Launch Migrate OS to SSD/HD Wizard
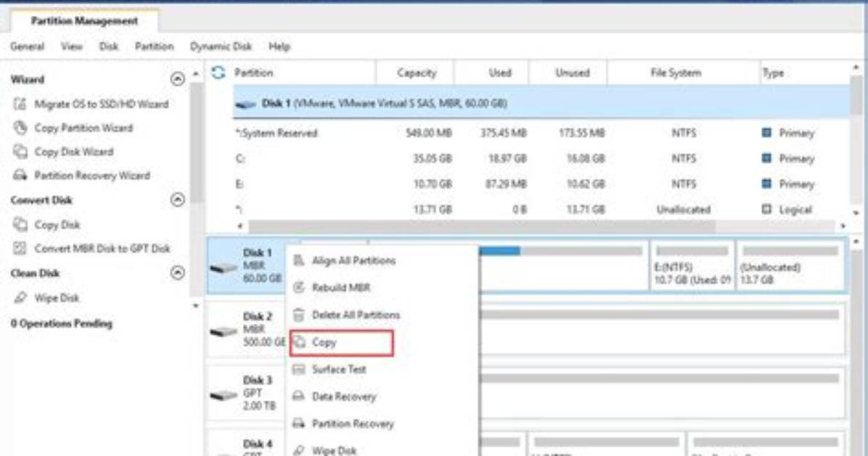The image size is (868, 456). tap(102, 104)
